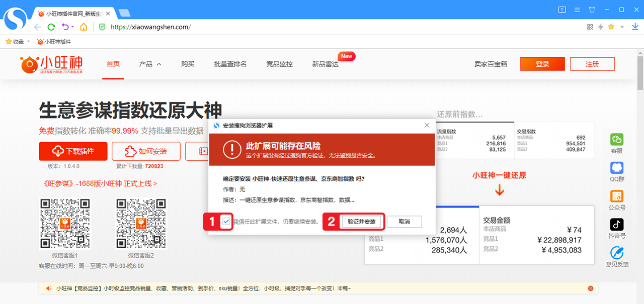
Task: Click the green security shield icon
Action: pyautogui.click(x=102, y=27)
